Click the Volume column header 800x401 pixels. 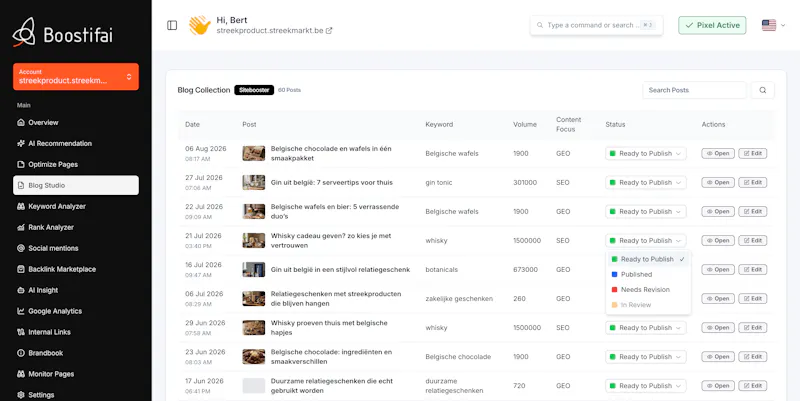(x=524, y=124)
